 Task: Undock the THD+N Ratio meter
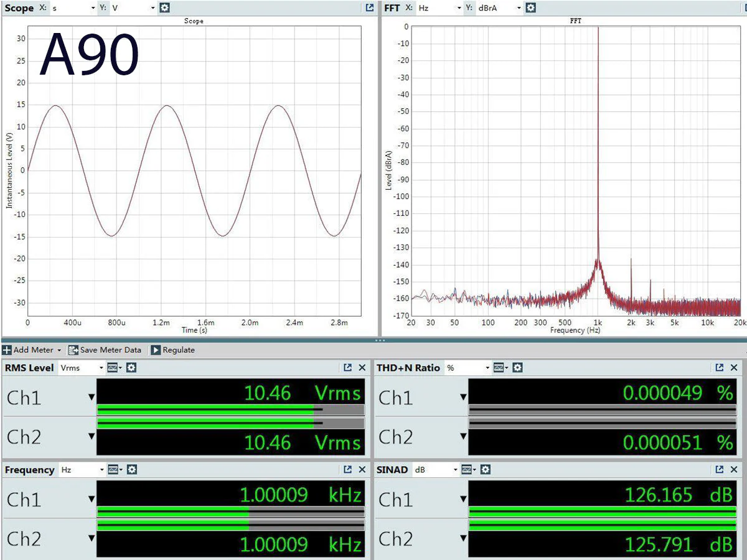pyautogui.click(x=720, y=368)
